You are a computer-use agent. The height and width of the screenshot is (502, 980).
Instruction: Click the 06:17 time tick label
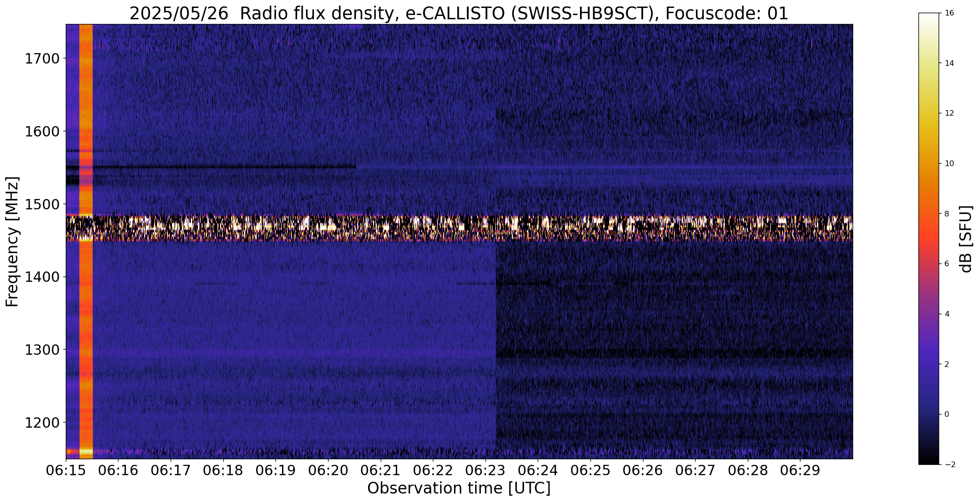171,470
